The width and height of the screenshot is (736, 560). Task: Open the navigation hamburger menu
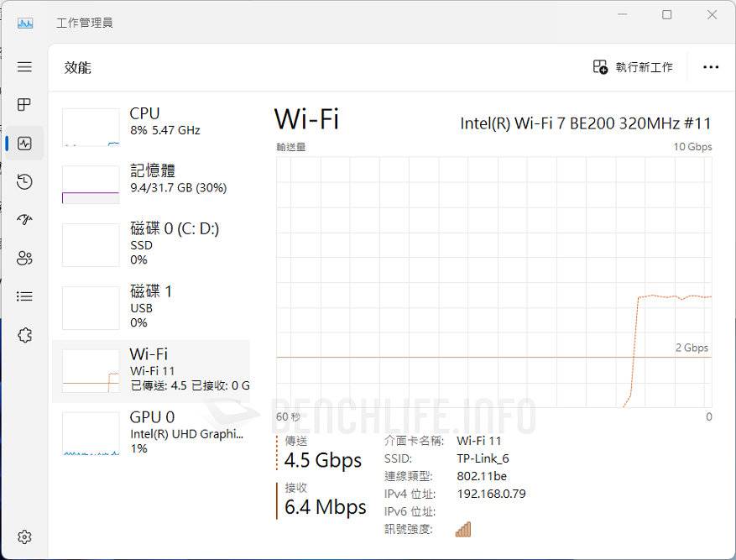(24, 66)
